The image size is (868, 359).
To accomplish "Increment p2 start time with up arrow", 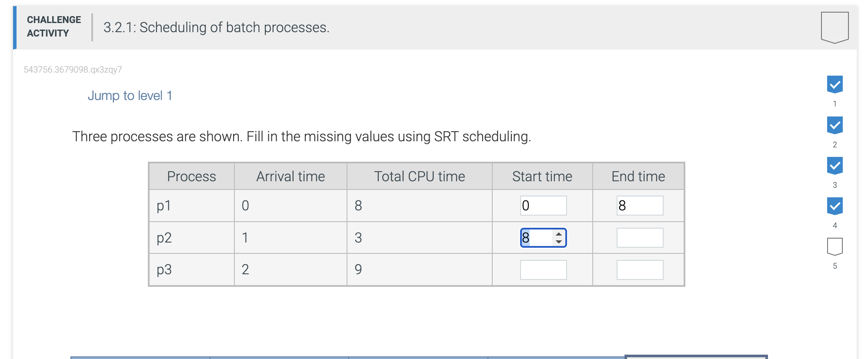I will pos(559,234).
